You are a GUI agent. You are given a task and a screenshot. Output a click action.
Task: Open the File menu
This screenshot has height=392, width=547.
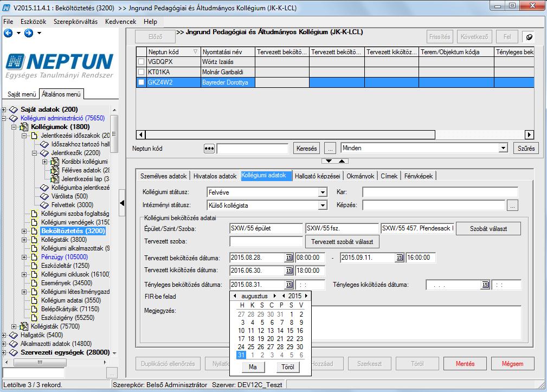click(x=8, y=22)
